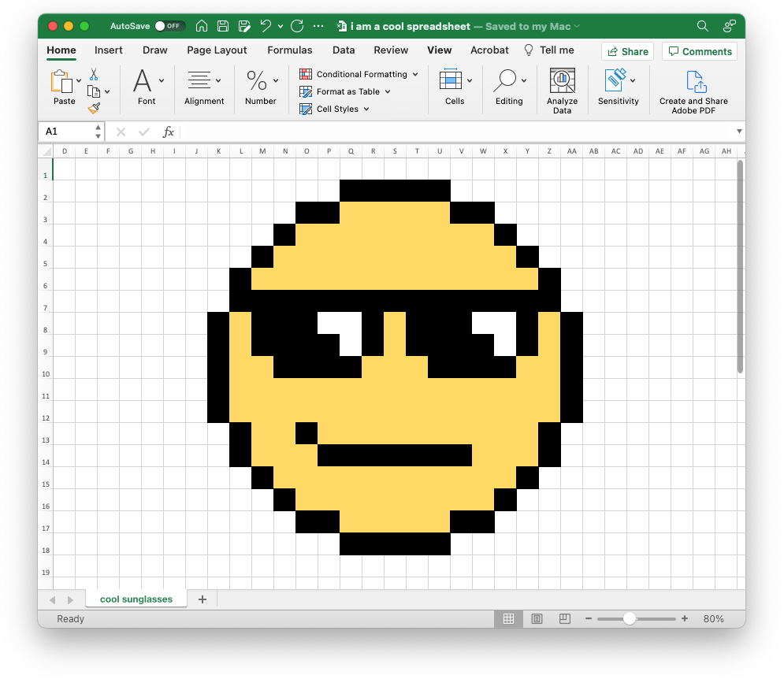Click the Undo icon
The width and height of the screenshot is (784, 690).
tap(266, 25)
